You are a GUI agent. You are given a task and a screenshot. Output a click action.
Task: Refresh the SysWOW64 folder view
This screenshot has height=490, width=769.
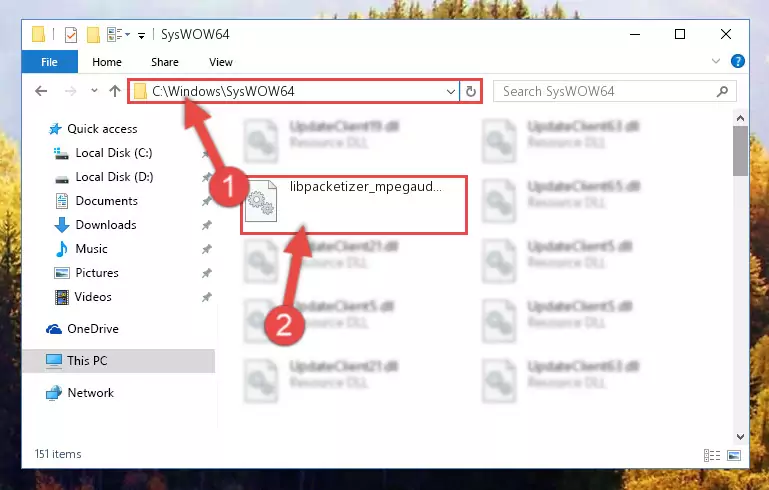tap(470, 91)
